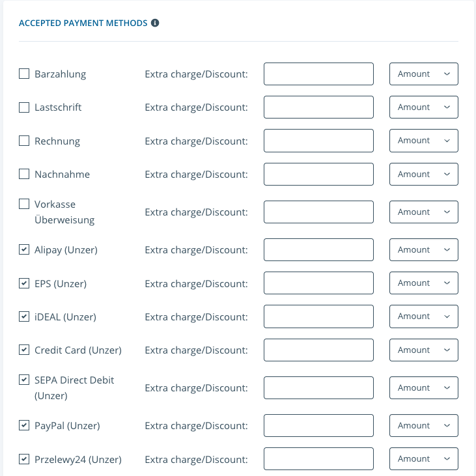Screen dimensions: 476x476
Task: Enable the Barzahlung payment method checkbox
Action: point(24,74)
